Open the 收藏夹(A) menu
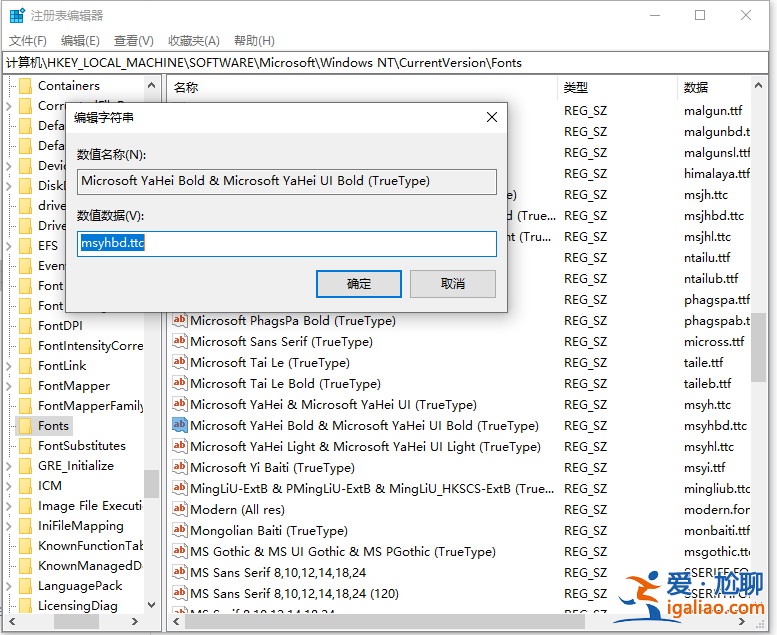 point(194,41)
